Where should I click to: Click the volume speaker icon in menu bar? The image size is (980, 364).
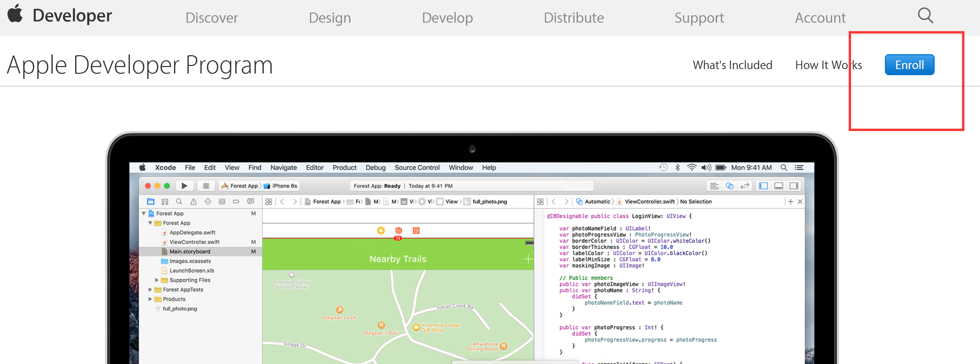click(x=706, y=168)
